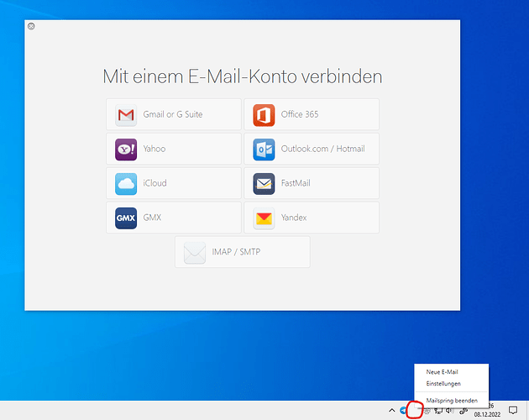Select the iCloud account option
529x420 pixels.
pyautogui.click(x=174, y=183)
